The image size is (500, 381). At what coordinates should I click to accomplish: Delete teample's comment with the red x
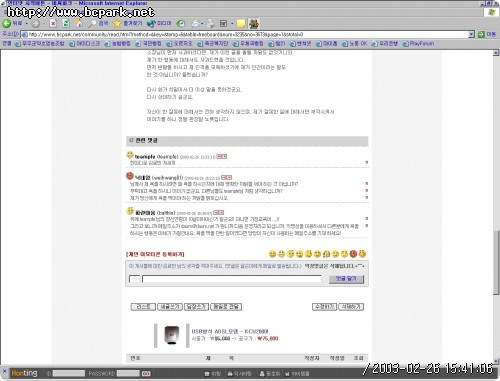(x=367, y=162)
